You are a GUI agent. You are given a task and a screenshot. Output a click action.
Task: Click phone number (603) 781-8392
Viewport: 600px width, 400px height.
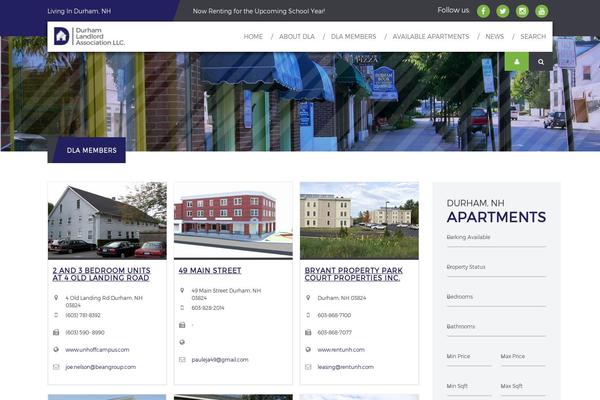point(83,315)
